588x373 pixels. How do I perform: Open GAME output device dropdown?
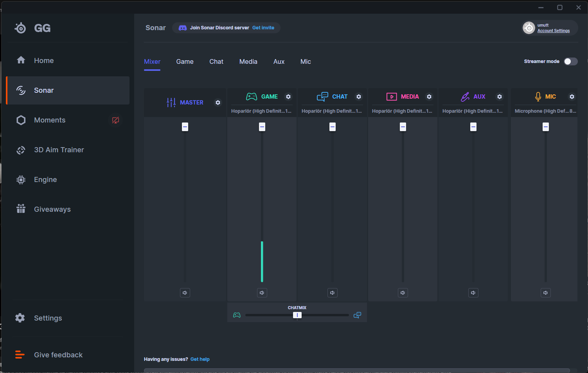(261, 111)
